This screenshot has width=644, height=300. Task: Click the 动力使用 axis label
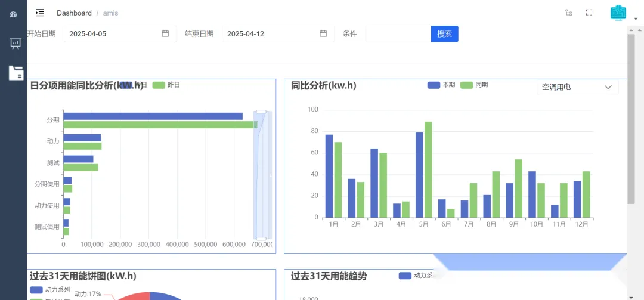pos(47,206)
